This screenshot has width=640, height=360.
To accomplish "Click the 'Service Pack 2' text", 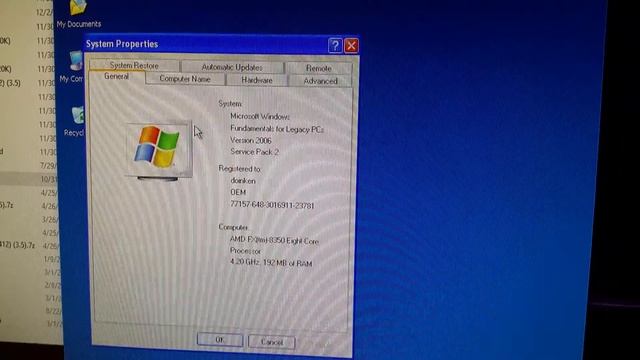I will click(x=254, y=152).
